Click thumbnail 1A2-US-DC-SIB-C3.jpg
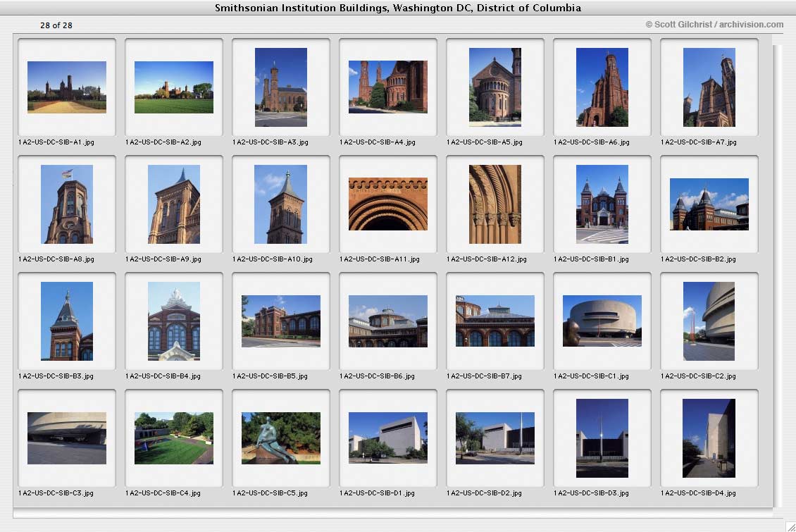The width and height of the screenshot is (796, 532). point(67,438)
